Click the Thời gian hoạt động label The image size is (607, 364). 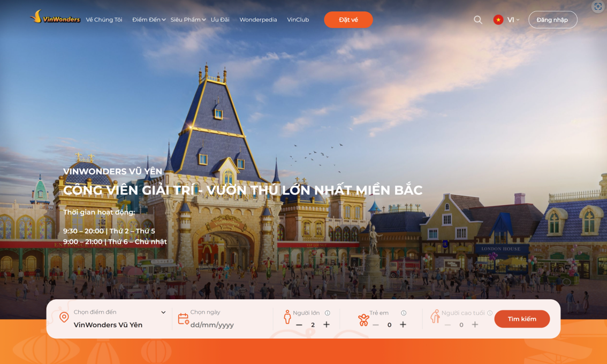99,212
